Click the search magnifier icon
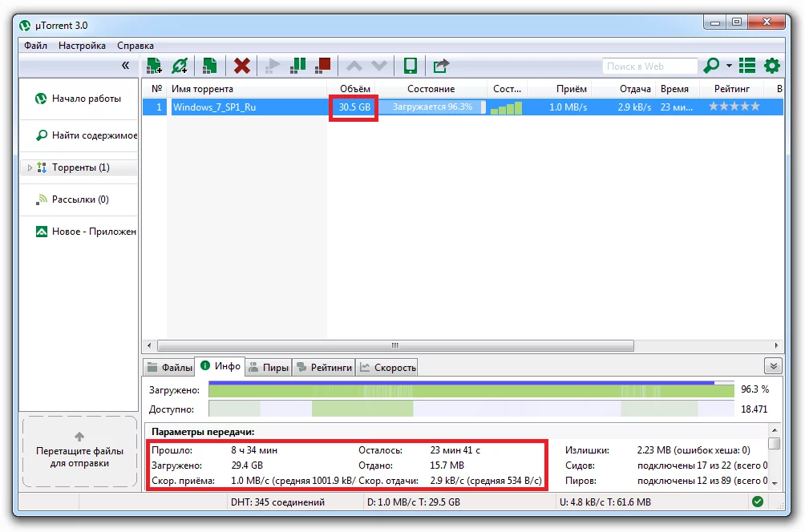The height and width of the screenshot is (532, 805). pyautogui.click(x=711, y=66)
